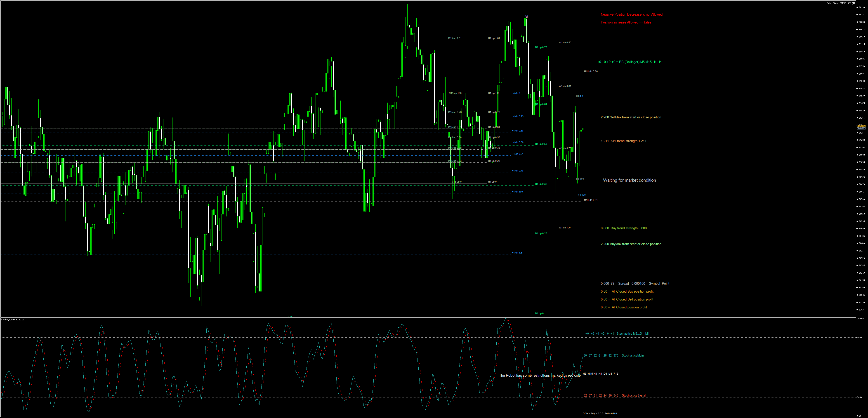Click the 'W1 dn 100' level label
This screenshot has width=868, height=418.
click(564, 228)
